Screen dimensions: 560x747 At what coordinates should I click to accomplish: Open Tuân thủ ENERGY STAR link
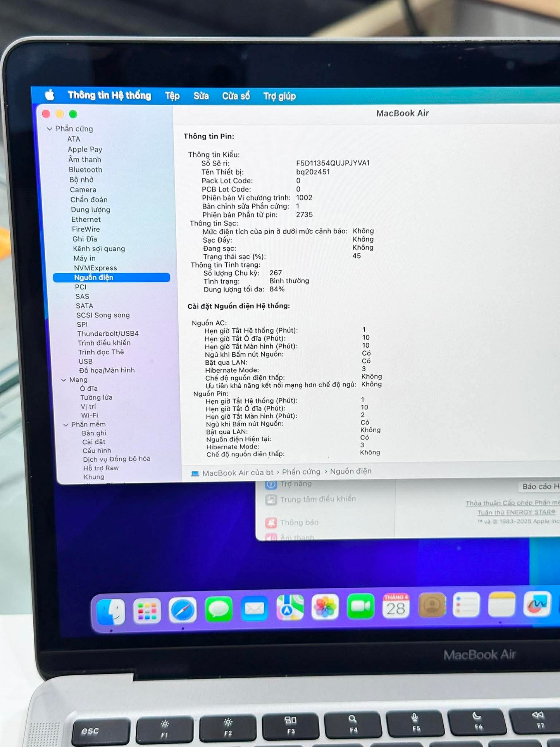click(x=516, y=512)
